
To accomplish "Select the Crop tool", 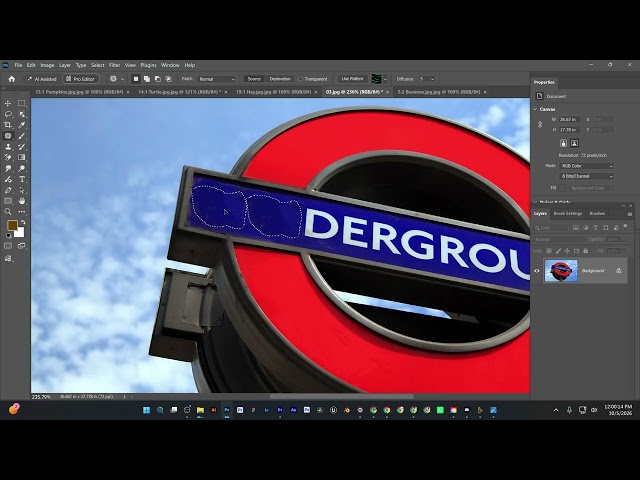I will point(8,125).
